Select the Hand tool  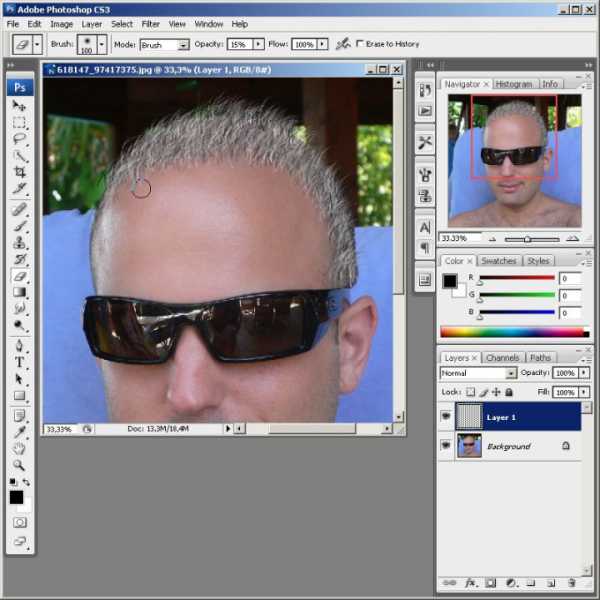click(x=19, y=448)
